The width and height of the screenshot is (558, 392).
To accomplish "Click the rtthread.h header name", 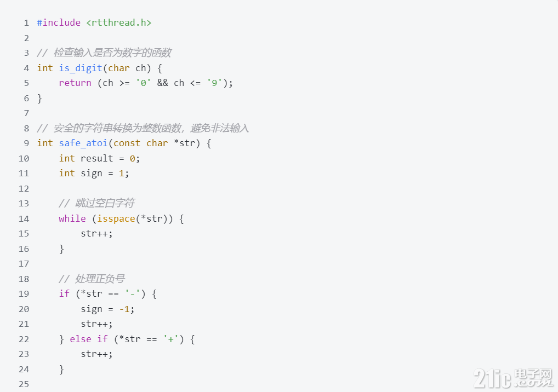I will 119,23.
